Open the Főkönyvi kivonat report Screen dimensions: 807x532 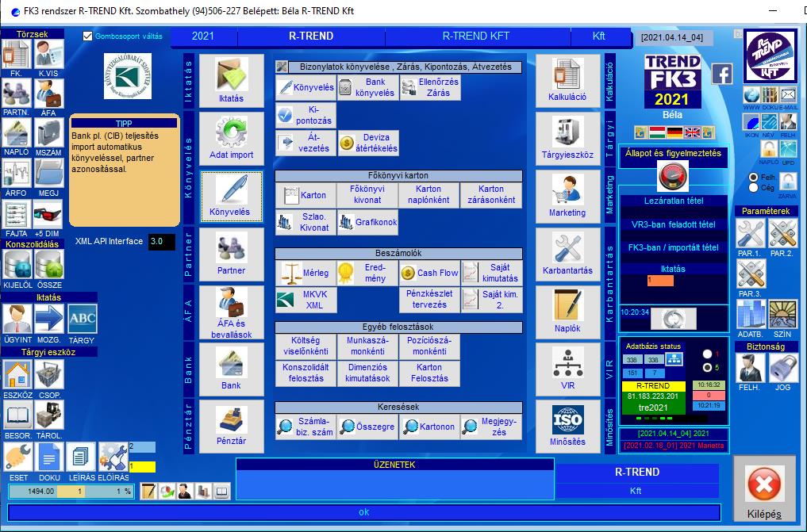tap(367, 195)
